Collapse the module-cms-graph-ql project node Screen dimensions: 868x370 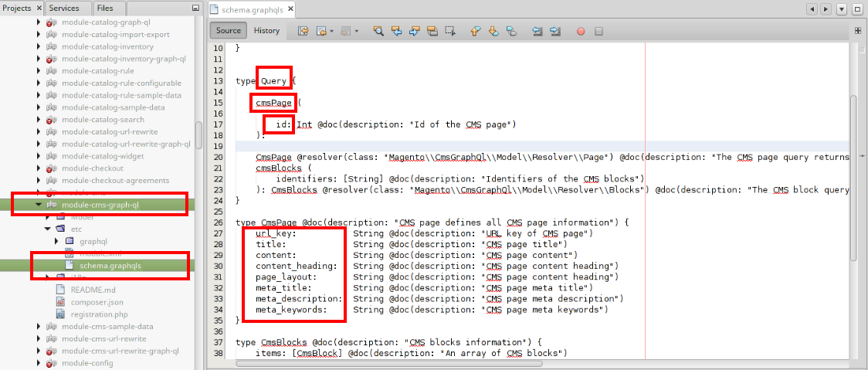click(x=39, y=205)
